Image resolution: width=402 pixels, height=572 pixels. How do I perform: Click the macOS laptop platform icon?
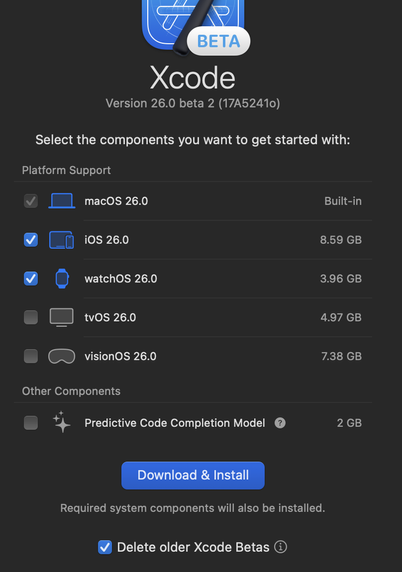[x=62, y=201]
